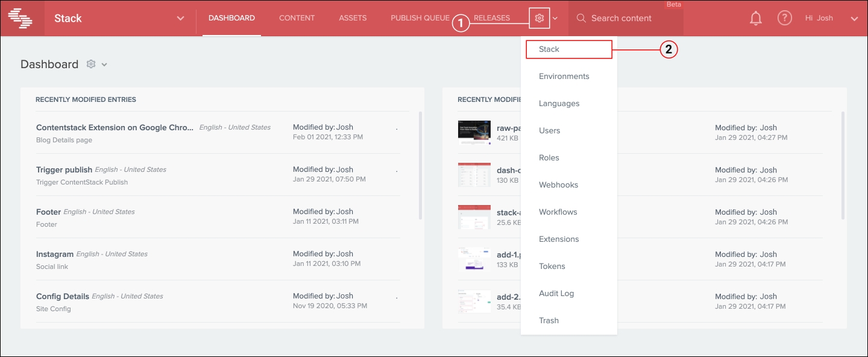The width and height of the screenshot is (868, 357).
Task: Switch to the DASHBOARD tab
Action: 231,18
